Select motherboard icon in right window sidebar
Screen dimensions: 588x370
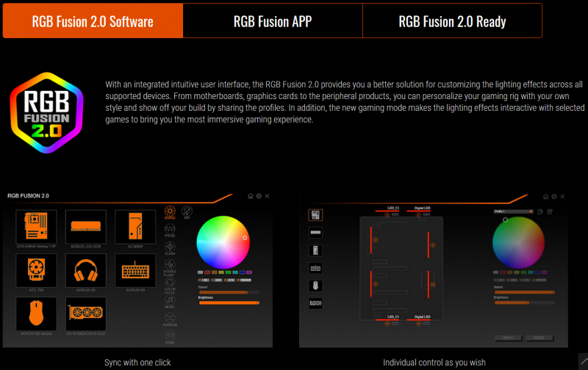315,215
